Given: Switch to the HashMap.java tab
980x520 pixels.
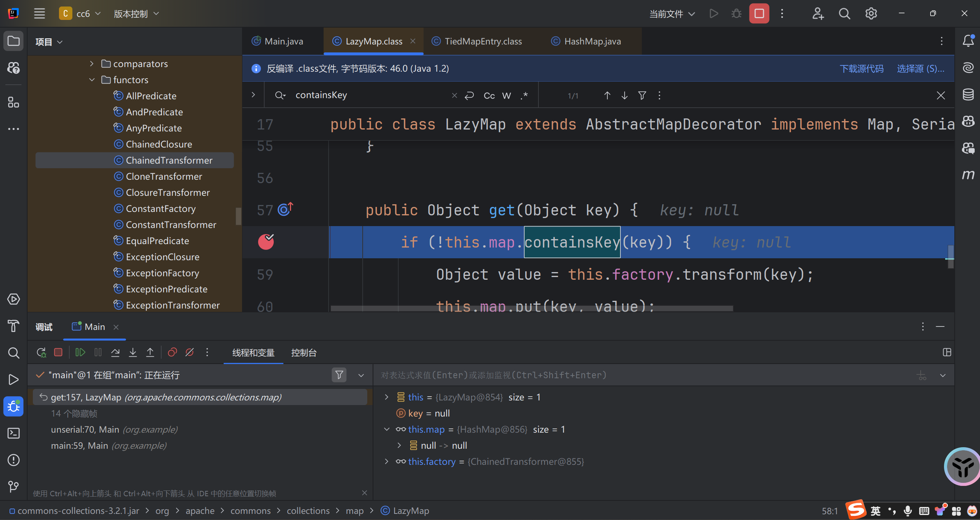Looking at the screenshot, I should pyautogui.click(x=591, y=41).
